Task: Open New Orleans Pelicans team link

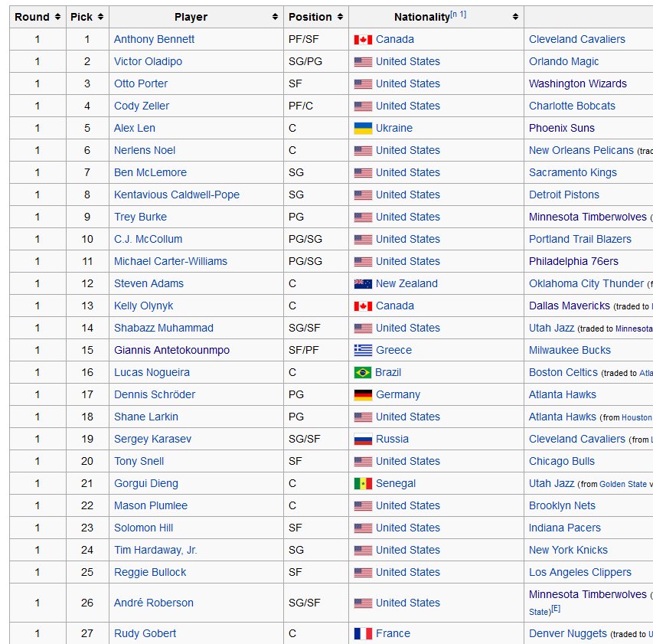Action: [581, 150]
